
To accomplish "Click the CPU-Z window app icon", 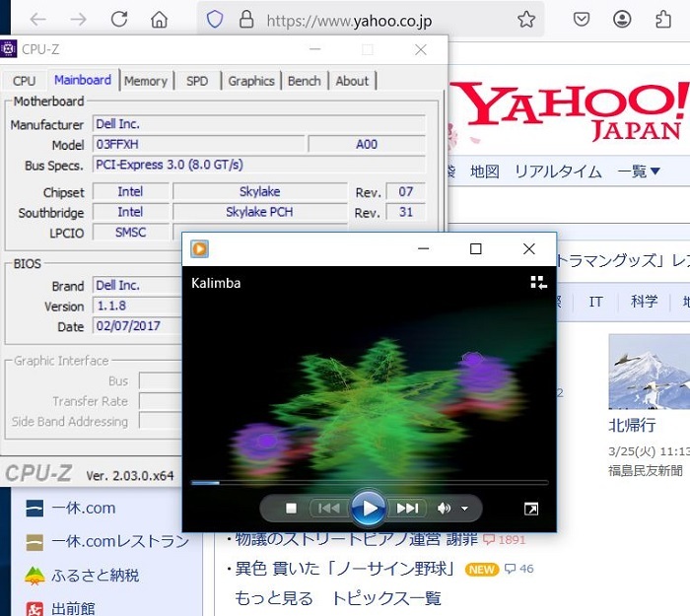I will pyautogui.click(x=8, y=49).
